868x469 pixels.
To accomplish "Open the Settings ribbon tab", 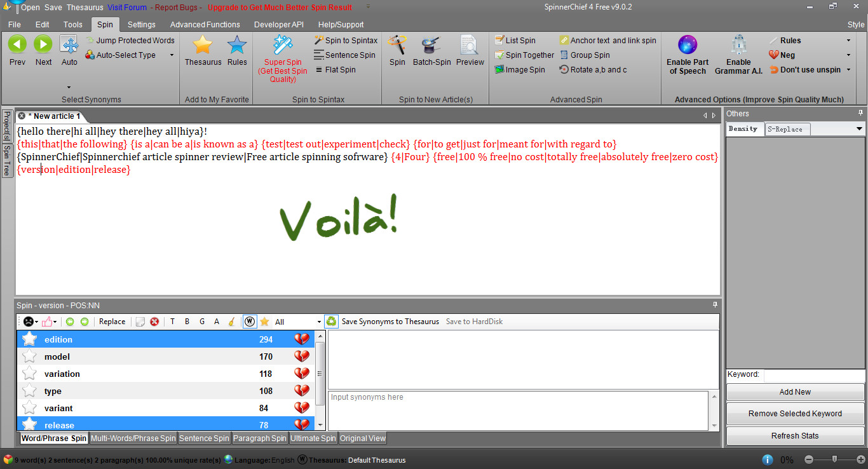I will click(x=141, y=25).
